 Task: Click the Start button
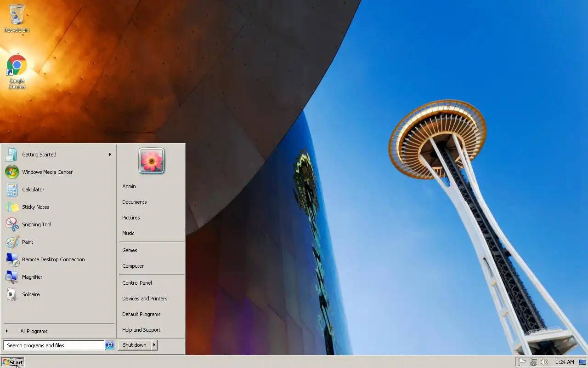pos(12,362)
